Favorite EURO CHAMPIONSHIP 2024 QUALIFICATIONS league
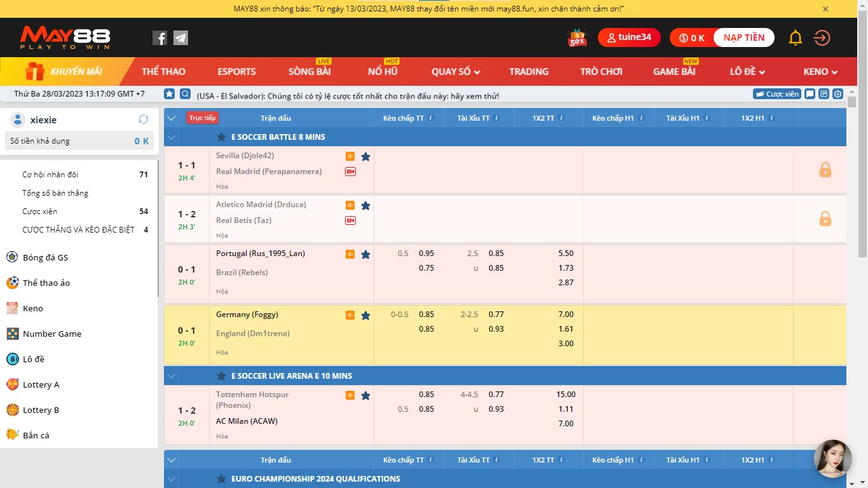The image size is (868, 488). coord(221,478)
